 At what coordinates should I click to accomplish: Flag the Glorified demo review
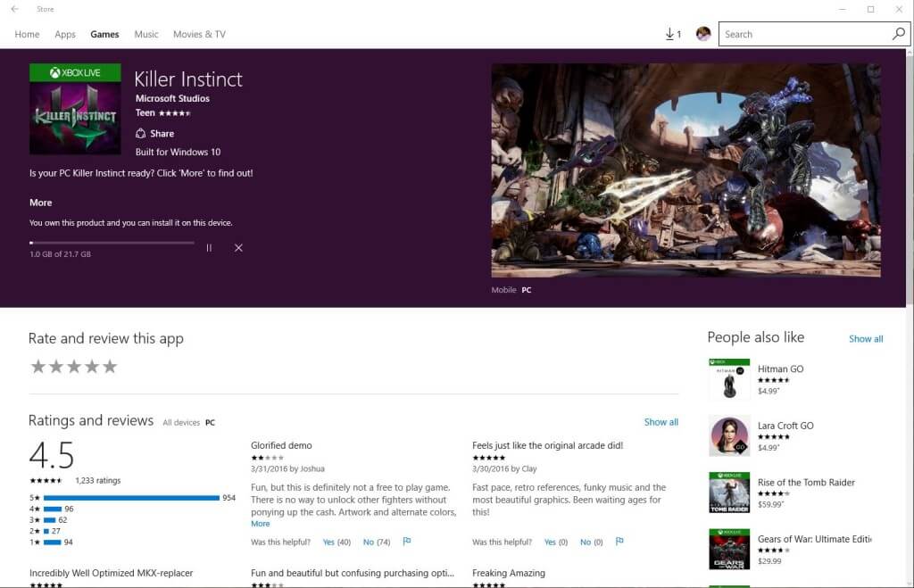[407, 542]
